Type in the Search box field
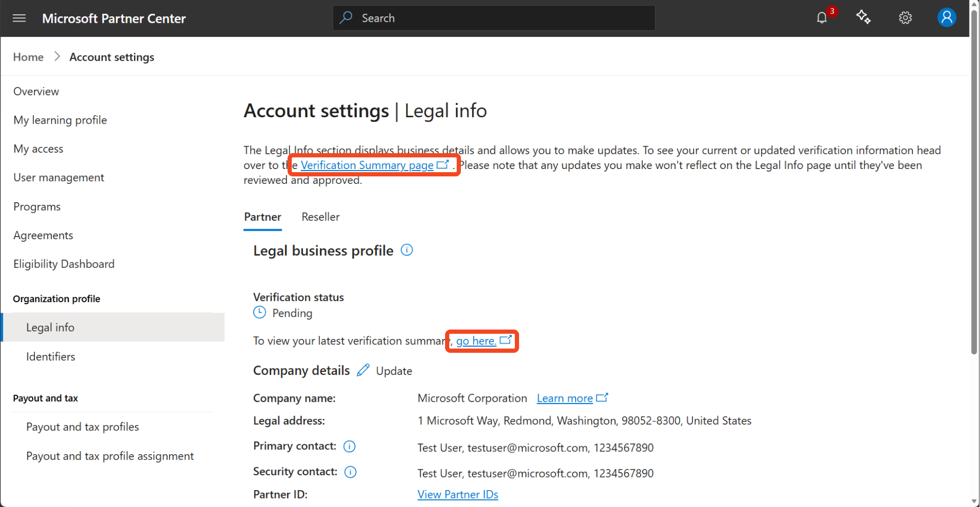This screenshot has width=980, height=507. coord(494,18)
